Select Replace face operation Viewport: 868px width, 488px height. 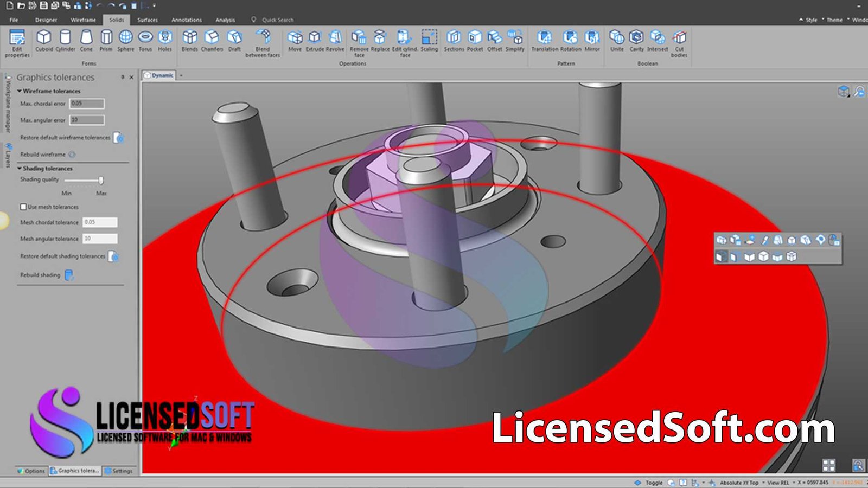380,41
